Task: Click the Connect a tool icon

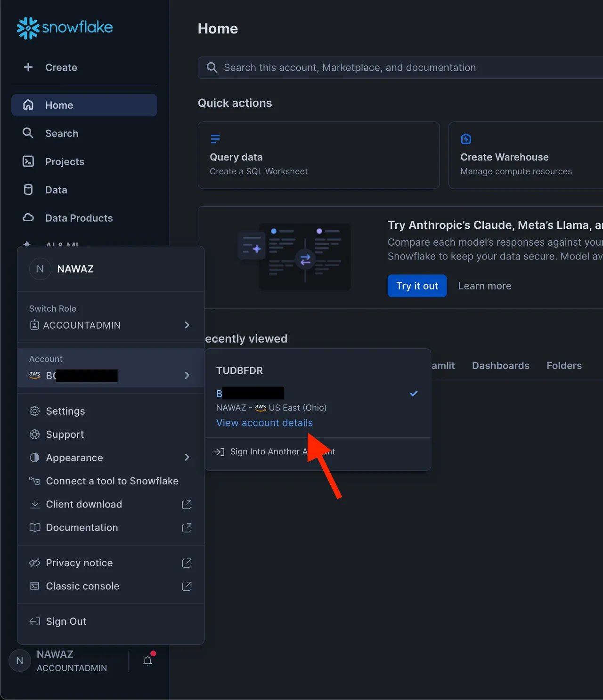Action: coord(35,481)
